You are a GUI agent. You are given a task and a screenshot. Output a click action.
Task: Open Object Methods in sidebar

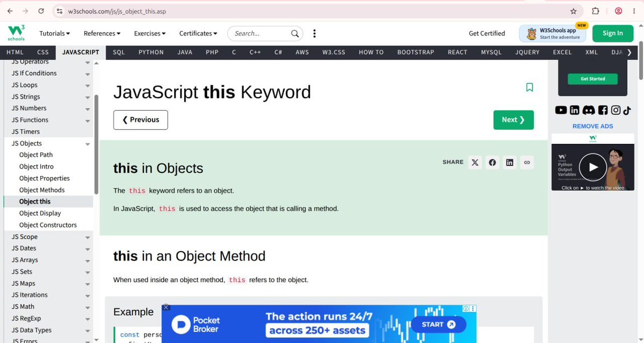click(x=42, y=190)
